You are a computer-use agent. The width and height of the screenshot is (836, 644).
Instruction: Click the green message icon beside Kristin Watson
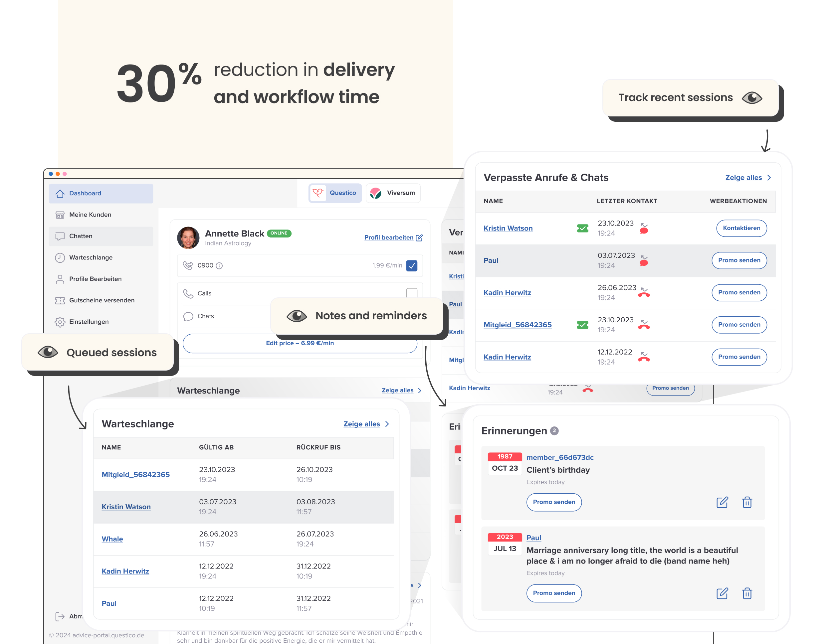pos(582,229)
